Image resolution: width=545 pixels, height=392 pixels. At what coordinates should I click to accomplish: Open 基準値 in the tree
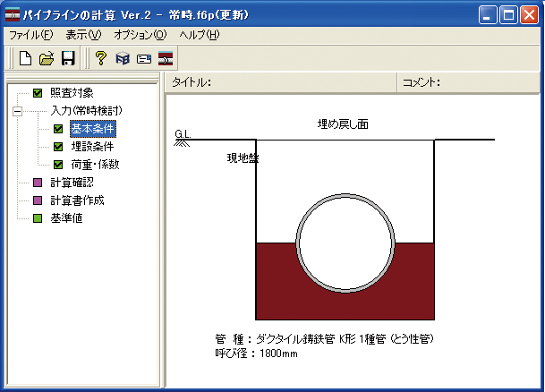[x=66, y=218]
